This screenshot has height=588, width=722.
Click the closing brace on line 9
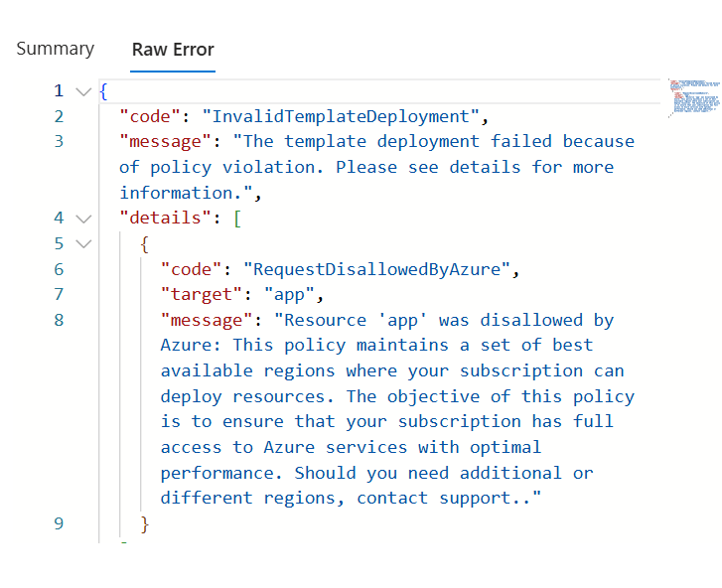(x=145, y=524)
